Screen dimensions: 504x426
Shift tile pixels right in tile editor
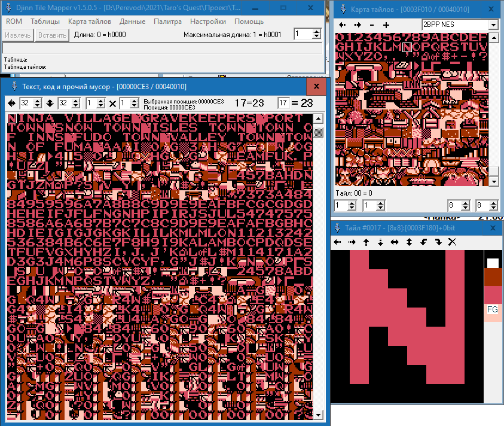[352, 242]
